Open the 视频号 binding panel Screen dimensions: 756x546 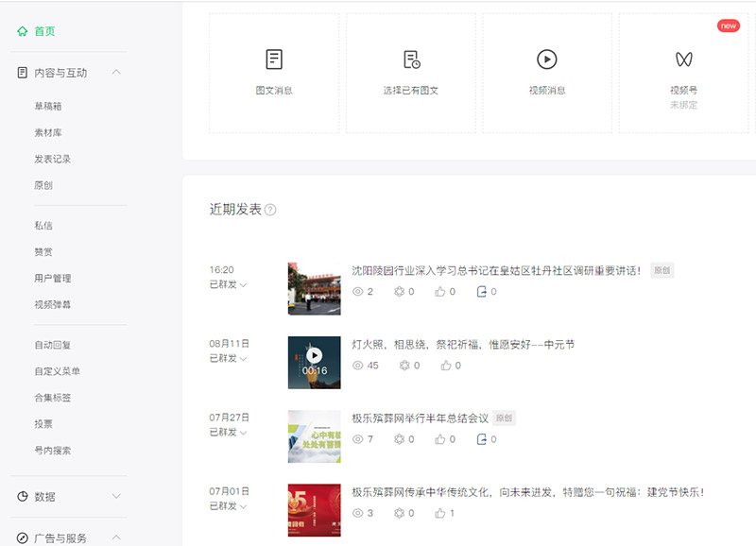pyautogui.click(x=683, y=71)
